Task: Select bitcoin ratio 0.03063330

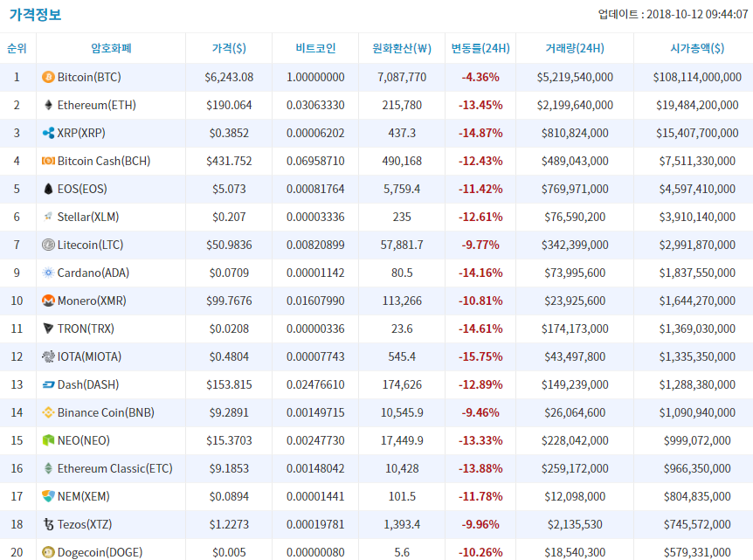Action: 315,105
